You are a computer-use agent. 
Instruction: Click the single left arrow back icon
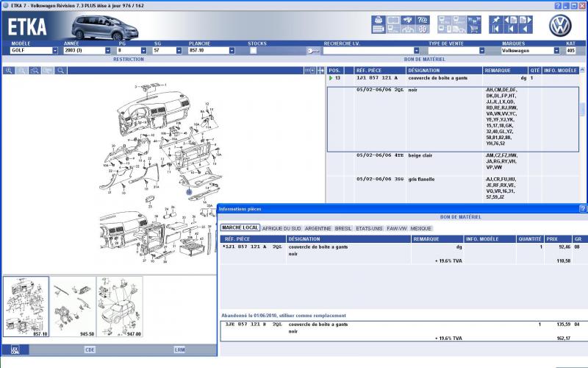526,29
